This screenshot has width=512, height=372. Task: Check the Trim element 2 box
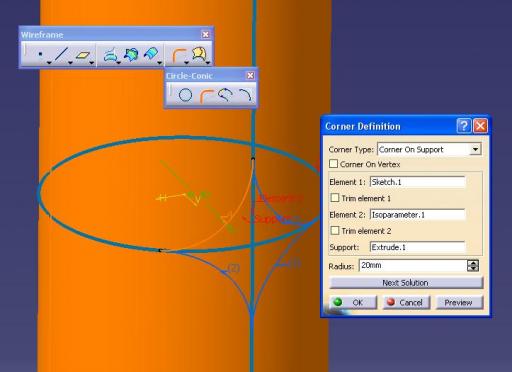tap(335, 230)
